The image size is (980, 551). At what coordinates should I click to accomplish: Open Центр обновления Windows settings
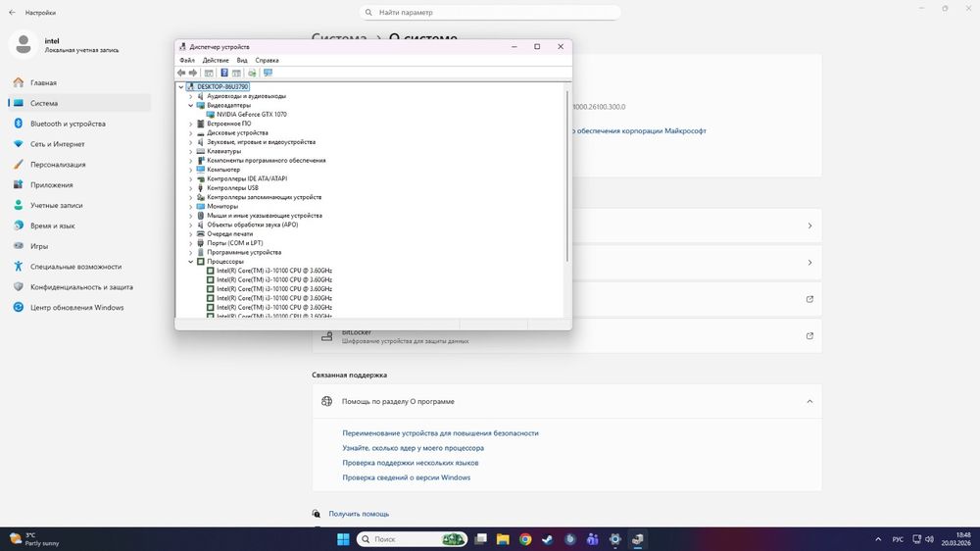78,308
